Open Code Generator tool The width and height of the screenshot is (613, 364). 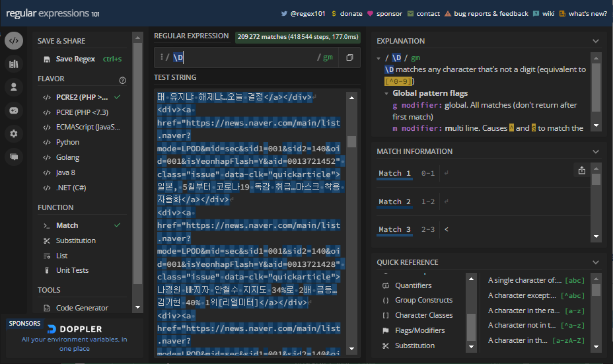pos(82,308)
